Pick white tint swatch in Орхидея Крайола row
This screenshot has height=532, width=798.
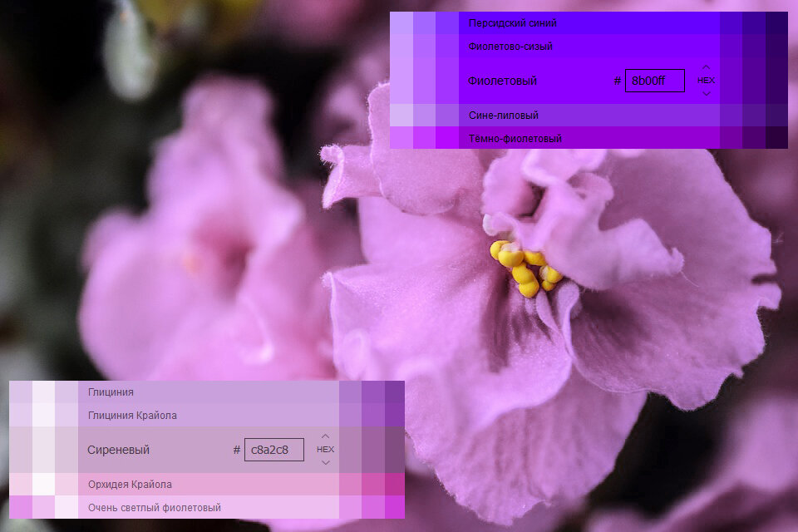(x=43, y=485)
